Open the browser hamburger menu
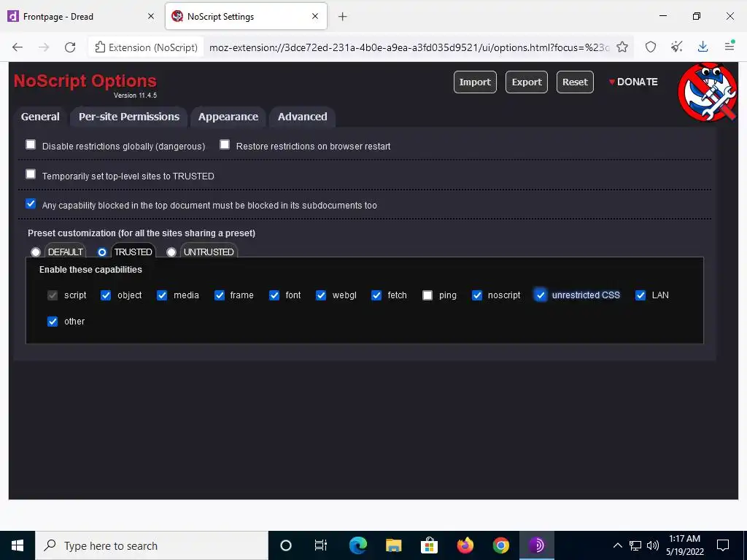The image size is (747, 560). (x=729, y=47)
